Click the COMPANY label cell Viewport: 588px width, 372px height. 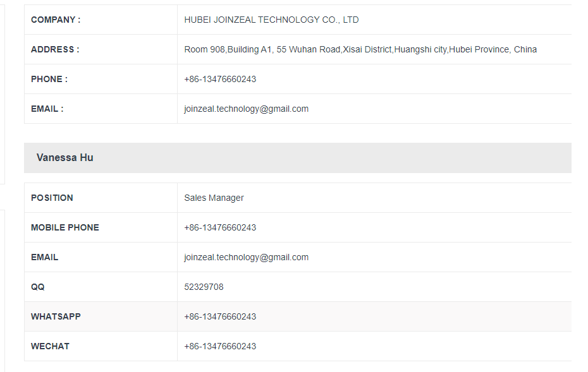point(101,20)
